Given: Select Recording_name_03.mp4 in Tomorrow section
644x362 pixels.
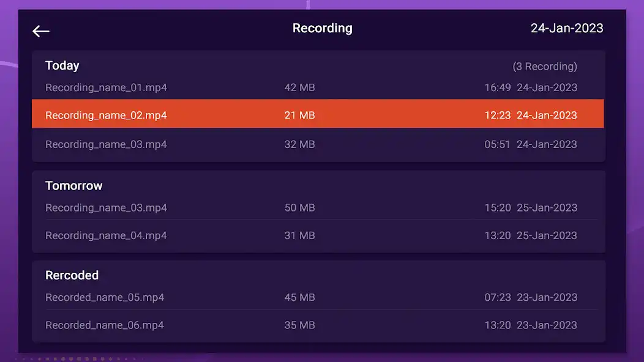Looking at the screenshot, I should point(105,208).
